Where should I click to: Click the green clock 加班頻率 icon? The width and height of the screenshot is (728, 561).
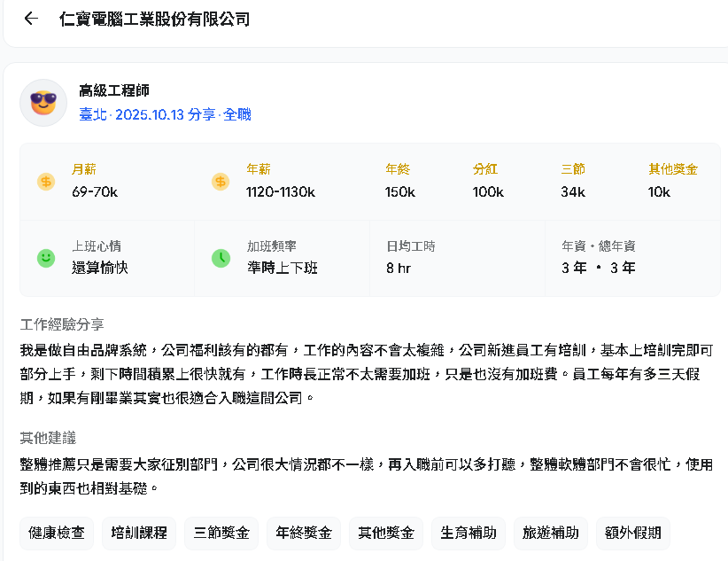click(221, 258)
